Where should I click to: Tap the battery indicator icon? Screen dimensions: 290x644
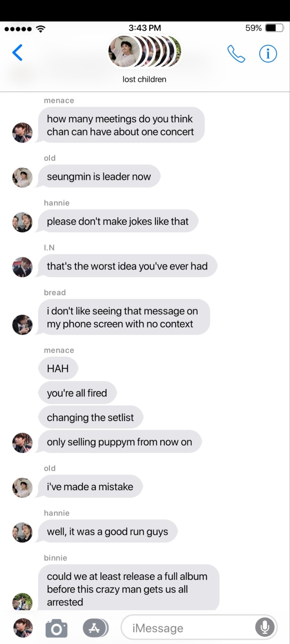point(274,28)
